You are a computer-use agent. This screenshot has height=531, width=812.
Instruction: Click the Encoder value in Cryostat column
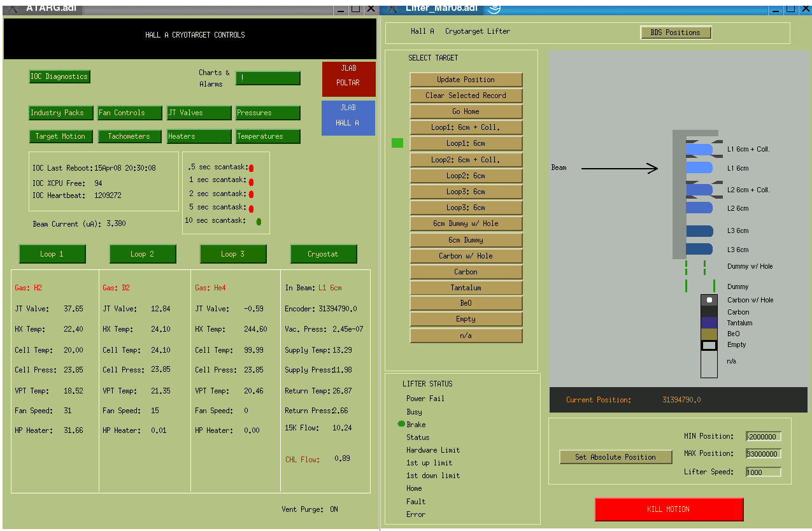(338, 309)
